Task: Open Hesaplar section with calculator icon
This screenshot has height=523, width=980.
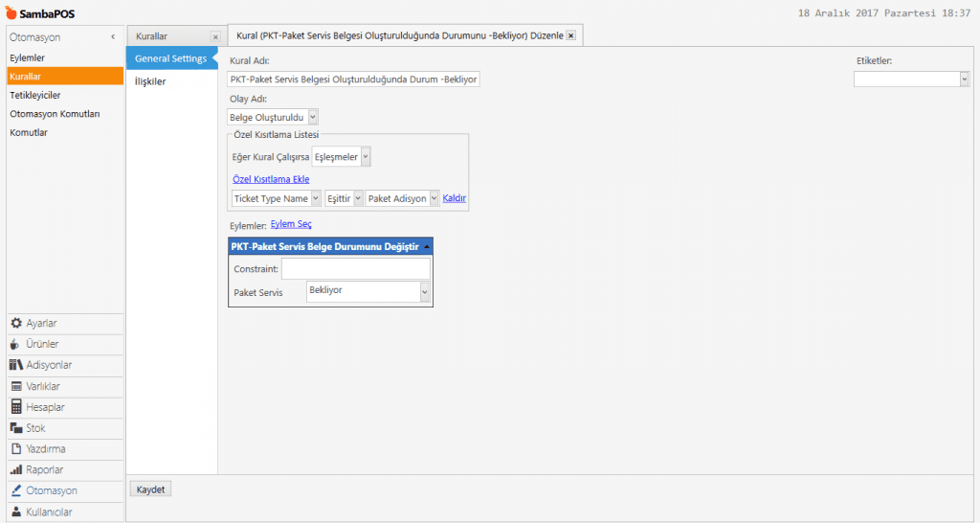Action: [x=45, y=407]
